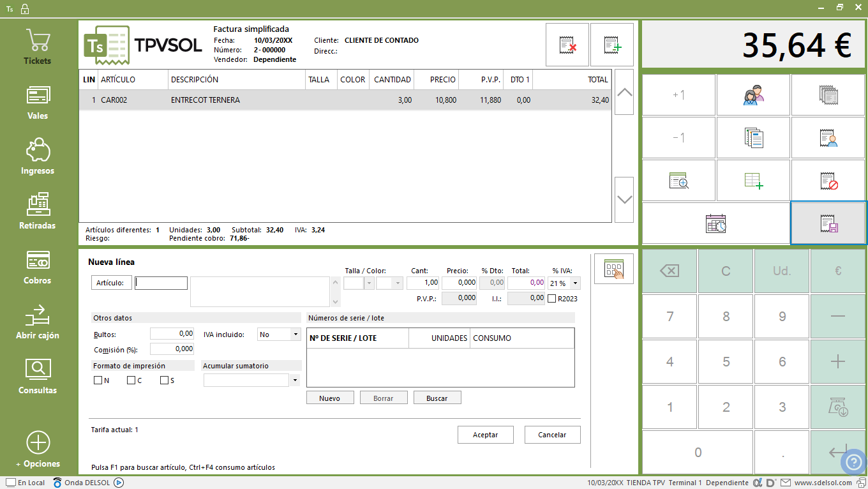Image resolution: width=868 pixels, height=489 pixels.
Task: Click the Nuevo serial number button
Action: coord(329,398)
